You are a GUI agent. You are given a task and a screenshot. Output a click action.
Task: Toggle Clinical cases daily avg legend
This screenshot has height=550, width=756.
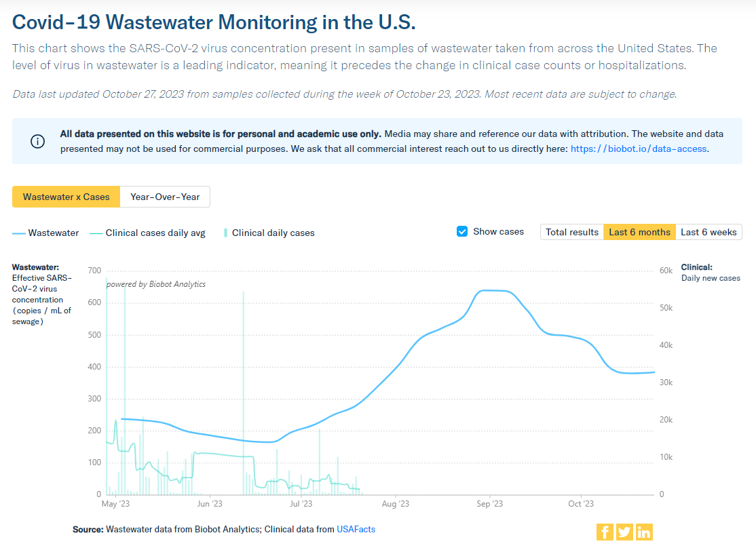point(147,233)
